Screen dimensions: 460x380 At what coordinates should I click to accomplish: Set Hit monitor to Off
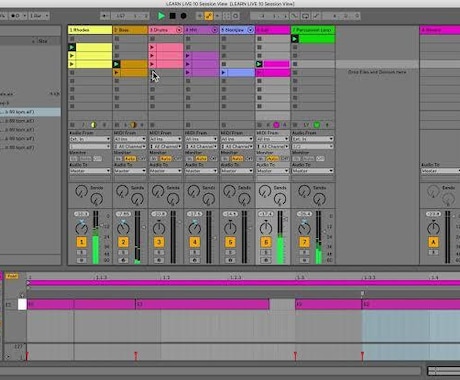(213, 159)
